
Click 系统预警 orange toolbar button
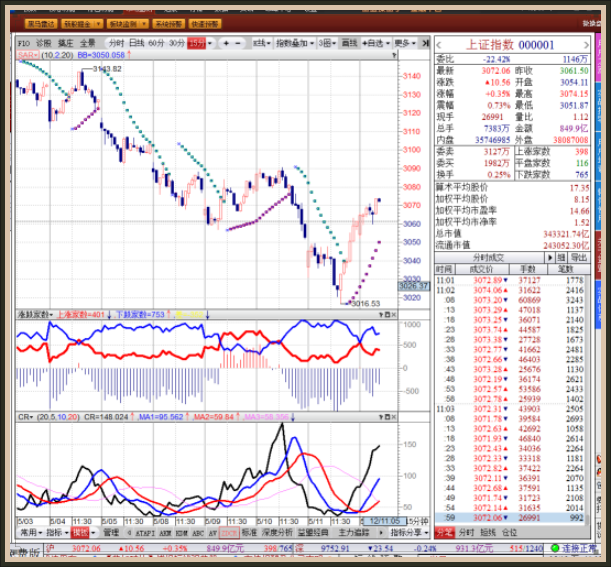[169, 24]
